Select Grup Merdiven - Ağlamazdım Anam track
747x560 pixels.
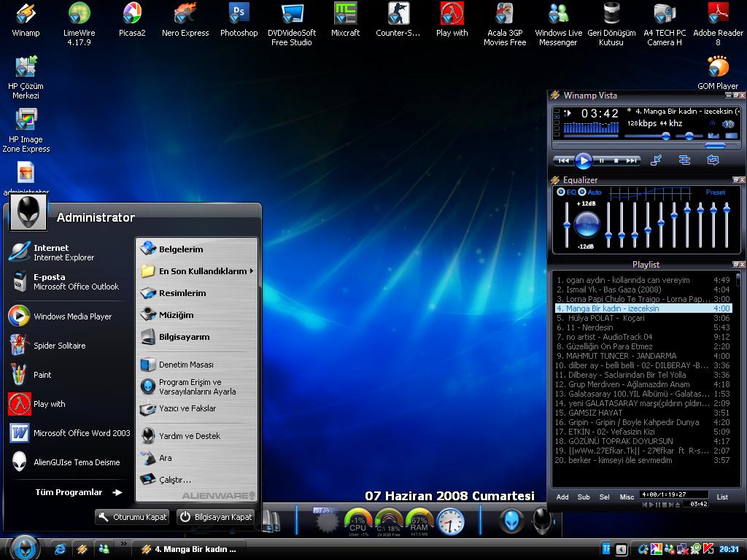coord(643,384)
